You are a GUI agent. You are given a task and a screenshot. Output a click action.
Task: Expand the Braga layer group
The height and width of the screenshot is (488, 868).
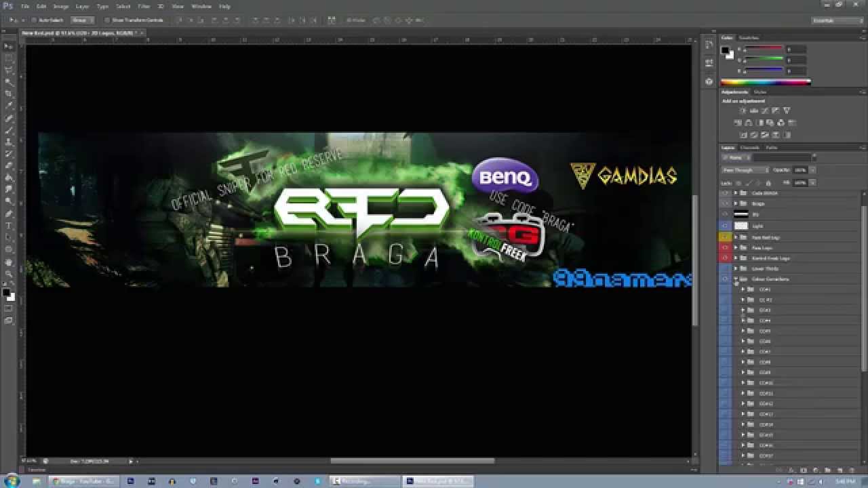(x=736, y=203)
